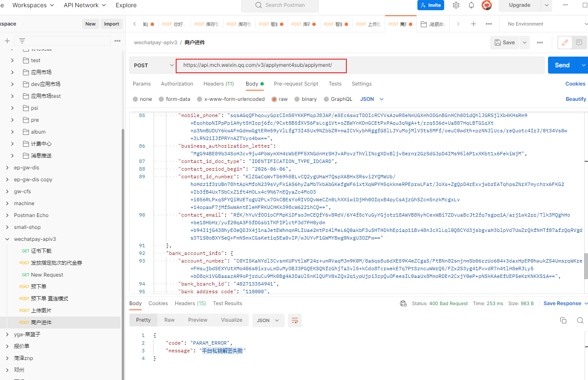Open the POST method dropdown
The width and height of the screenshot is (588, 380).
coord(153,65)
